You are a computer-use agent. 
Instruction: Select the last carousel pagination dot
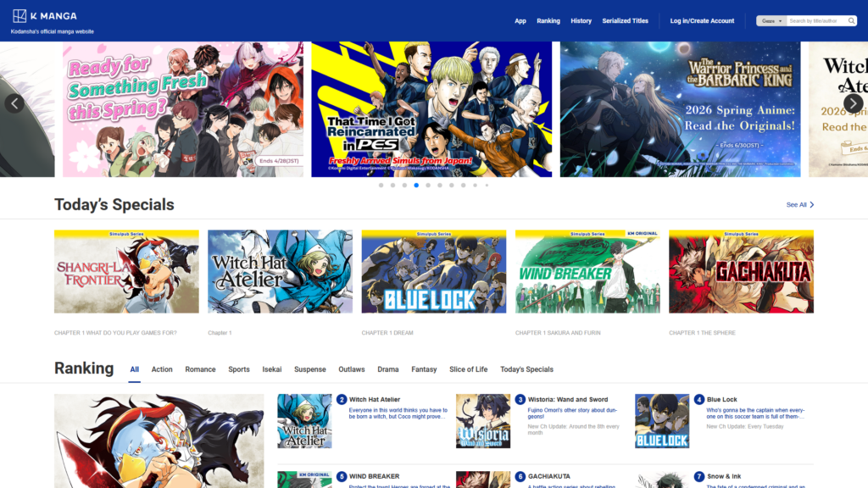[487, 185]
